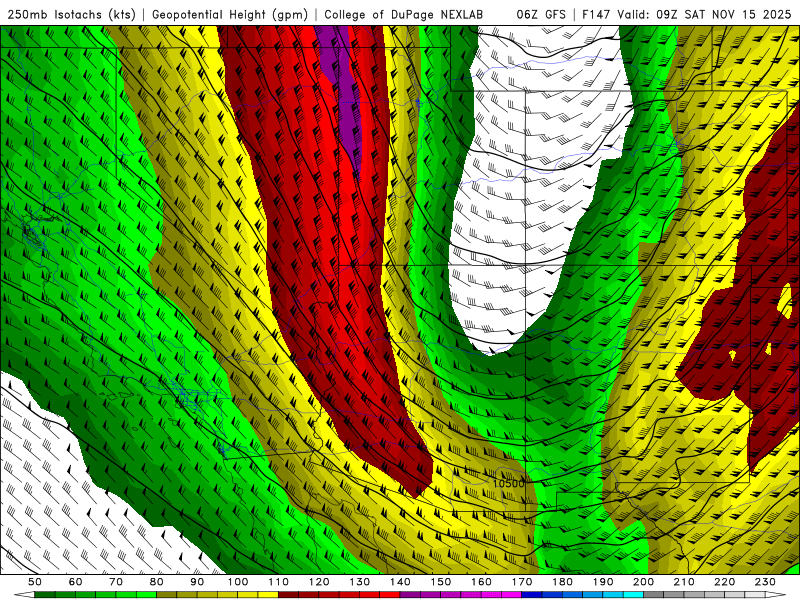Screen dimensions: 800x600
Task: Click the '90' legend value
Action: pyautogui.click(x=197, y=582)
